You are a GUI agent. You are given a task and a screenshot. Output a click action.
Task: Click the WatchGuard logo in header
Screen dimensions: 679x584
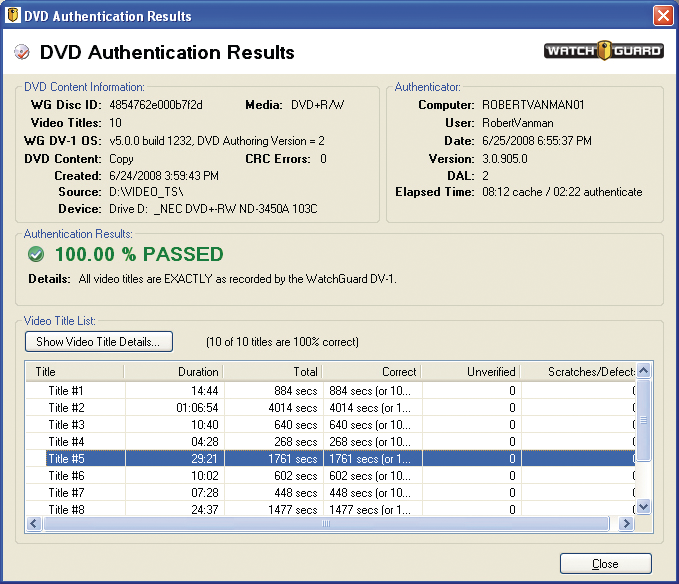[x=603, y=52]
